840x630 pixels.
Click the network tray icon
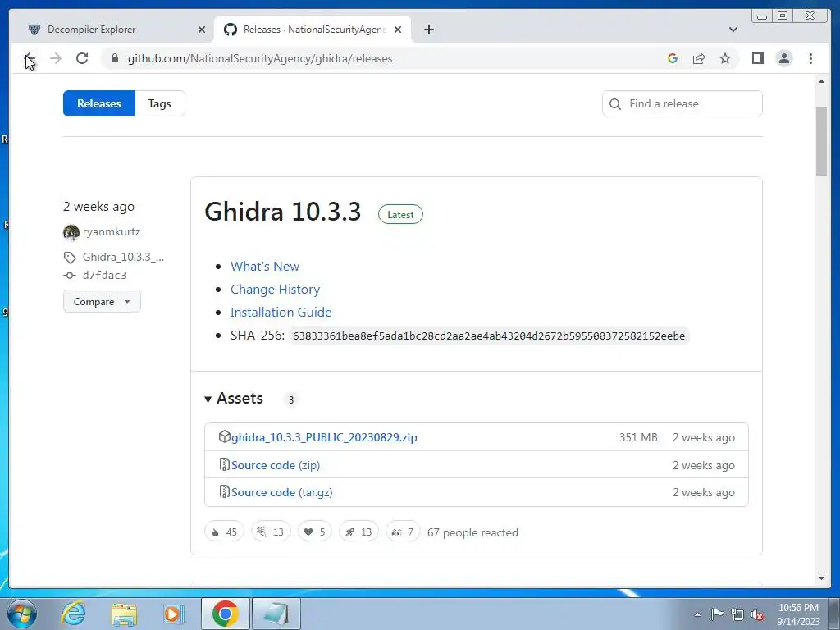pos(737,615)
